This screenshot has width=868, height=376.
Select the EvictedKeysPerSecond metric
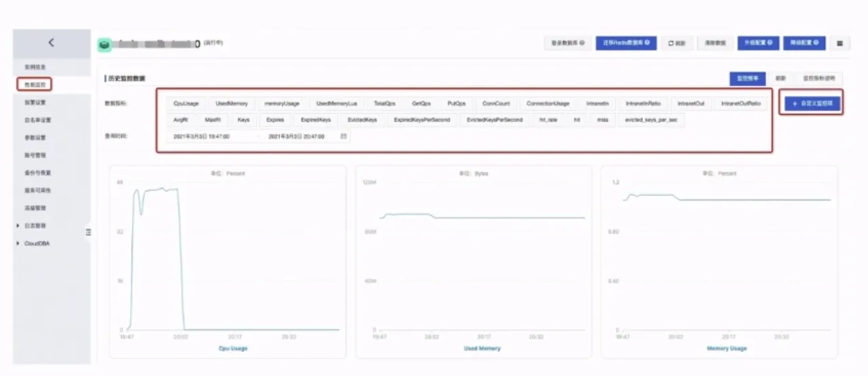click(x=494, y=120)
